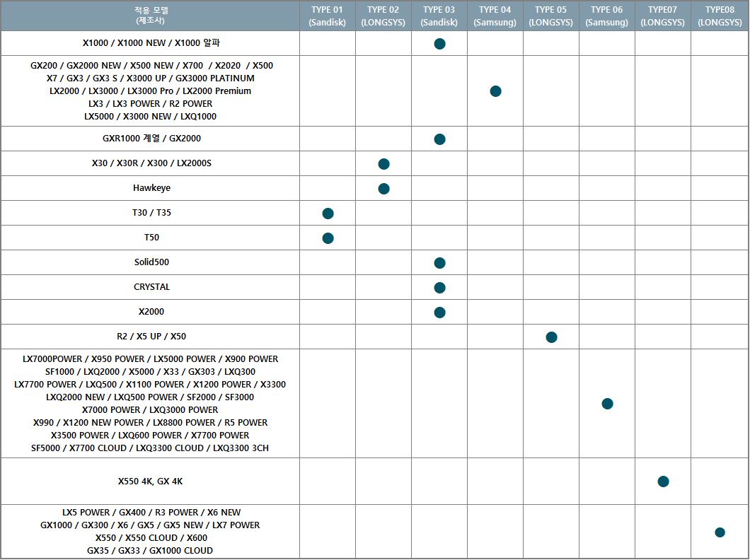
Task: Click the dot in the CRYSTAL row
Action: (x=439, y=288)
